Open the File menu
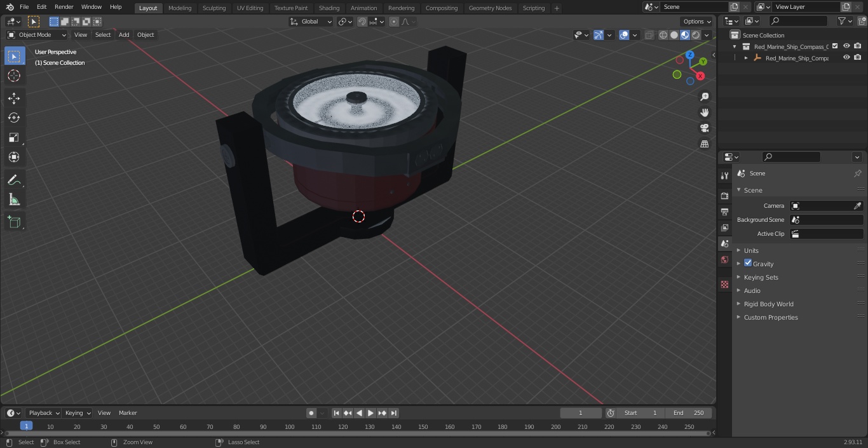Screen dimensions: 868x448 pyautogui.click(x=24, y=7)
